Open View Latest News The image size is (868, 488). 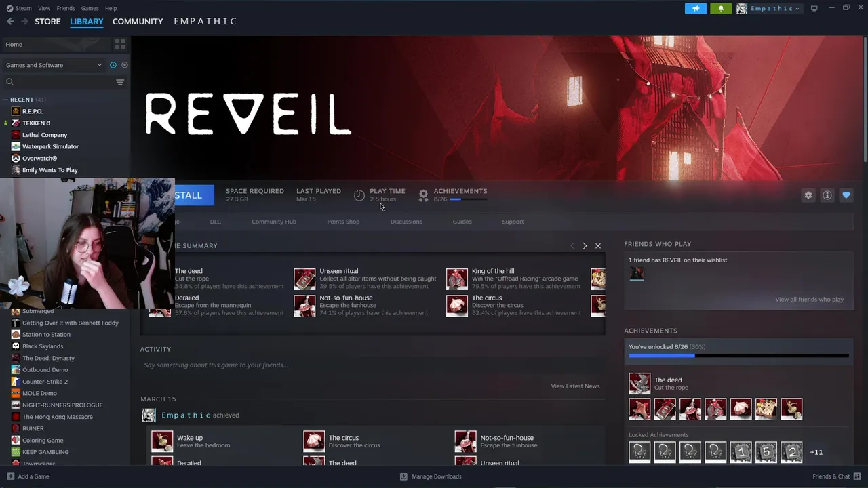pyautogui.click(x=575, y=386)
